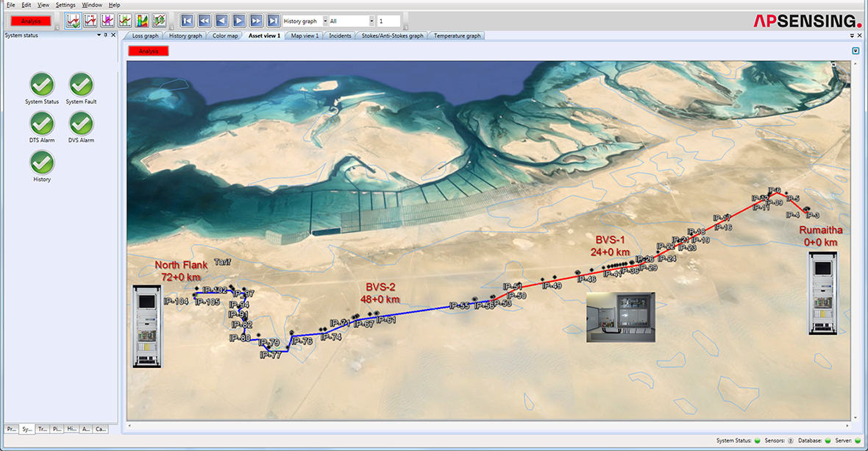868x451 pixels.
Task: Open the Window menu
Action: coord(92,5)
